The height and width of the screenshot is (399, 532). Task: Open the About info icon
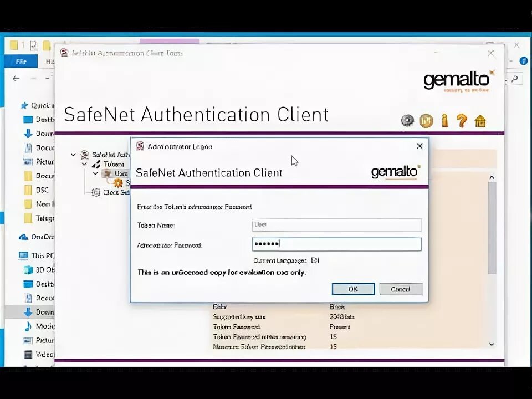pyautogui.click(x=444, y=120)
